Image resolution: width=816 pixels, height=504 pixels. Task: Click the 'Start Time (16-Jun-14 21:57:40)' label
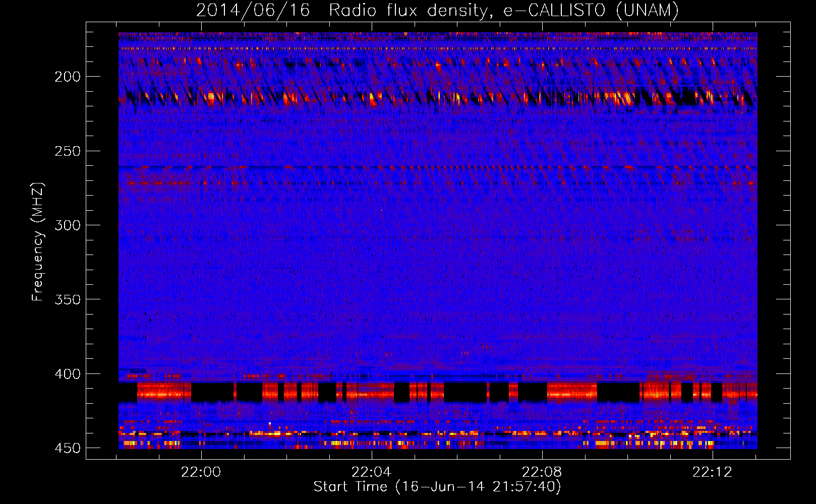tap(437, 487)
